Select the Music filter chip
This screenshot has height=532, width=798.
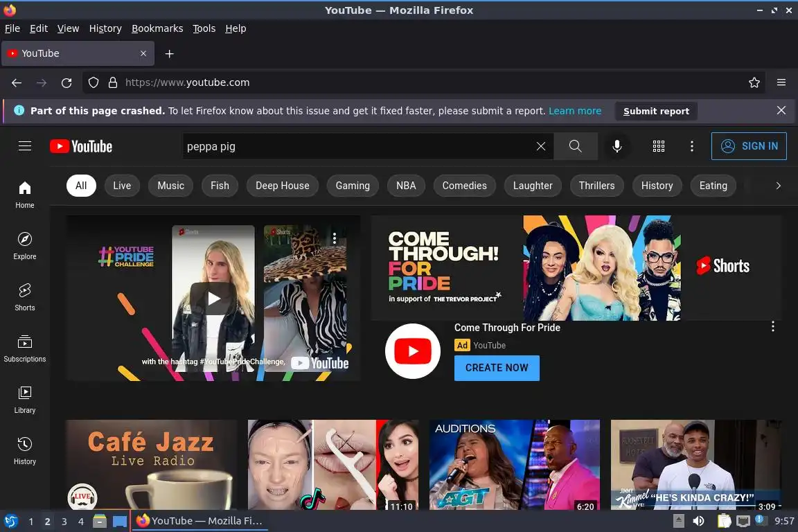[171, 186]
